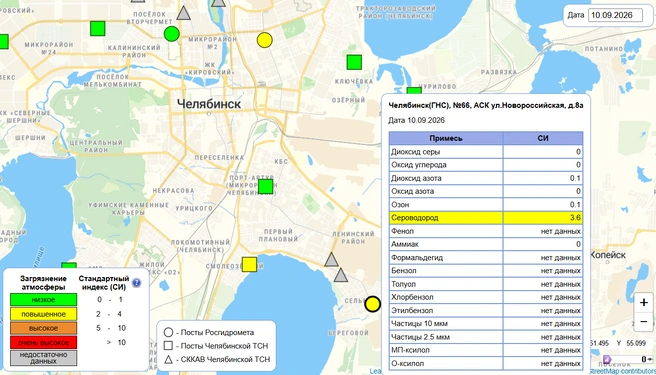Click the 'Частицы 2.5 мкм' row
This screenshot has width=656, height=375.
[x=486, y=337]
